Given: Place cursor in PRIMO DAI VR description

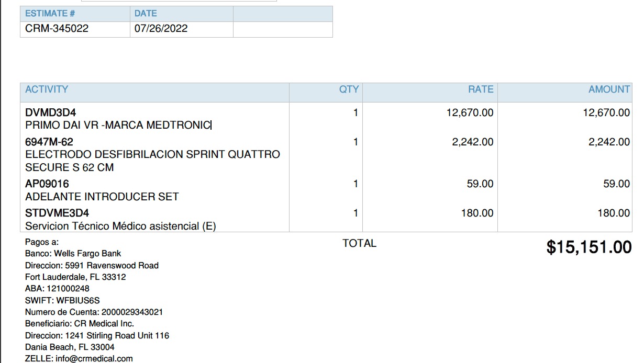Looking at the screenshot, I should pos(118,126).
